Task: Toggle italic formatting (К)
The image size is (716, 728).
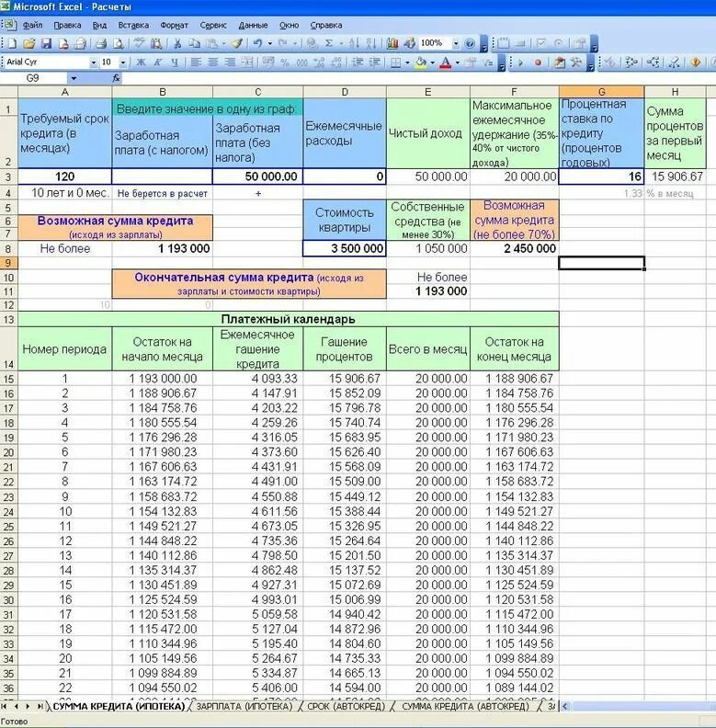Action: click(x=158, y=63)
